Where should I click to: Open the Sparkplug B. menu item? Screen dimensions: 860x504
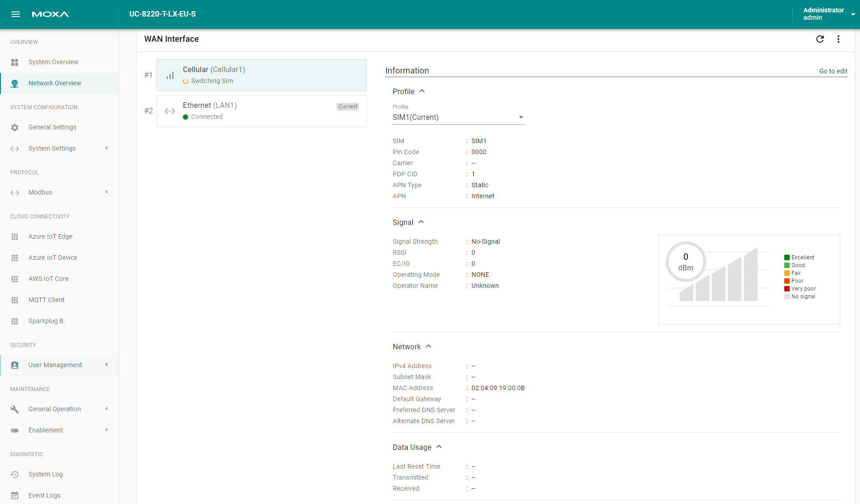[x=59, y=321]
